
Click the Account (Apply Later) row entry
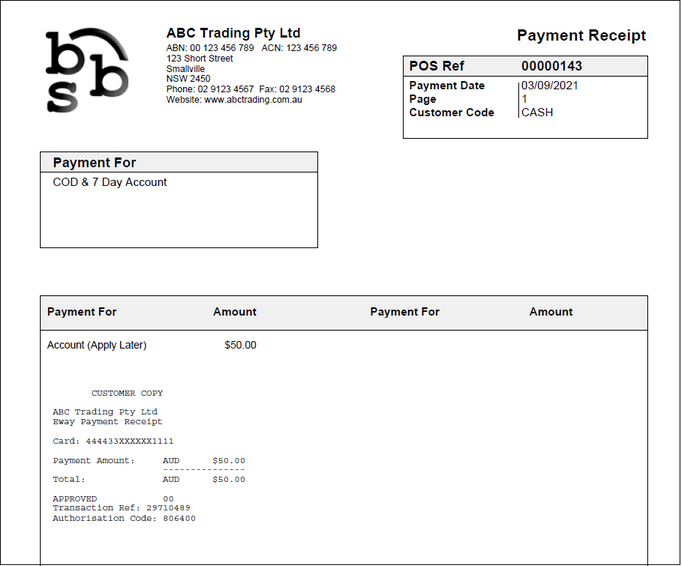click(97, 345)
